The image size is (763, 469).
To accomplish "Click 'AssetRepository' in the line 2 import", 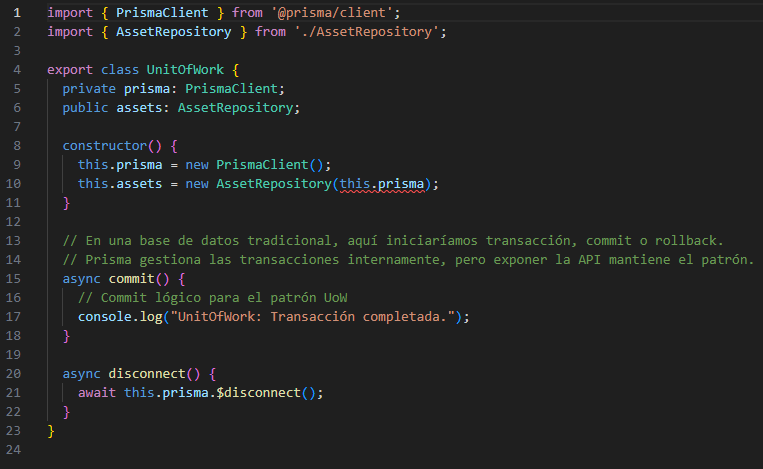I will (x=173, y=32).
